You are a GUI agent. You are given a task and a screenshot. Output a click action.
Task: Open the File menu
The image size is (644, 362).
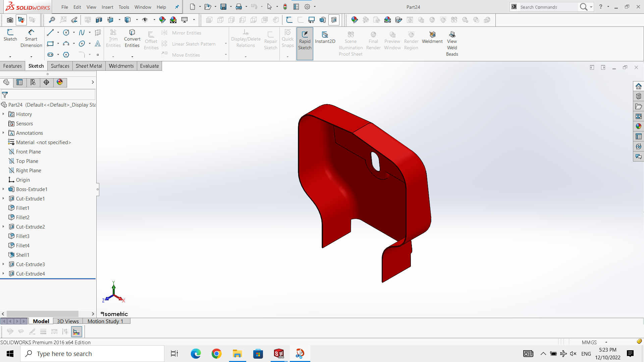(x=65, y=7)
